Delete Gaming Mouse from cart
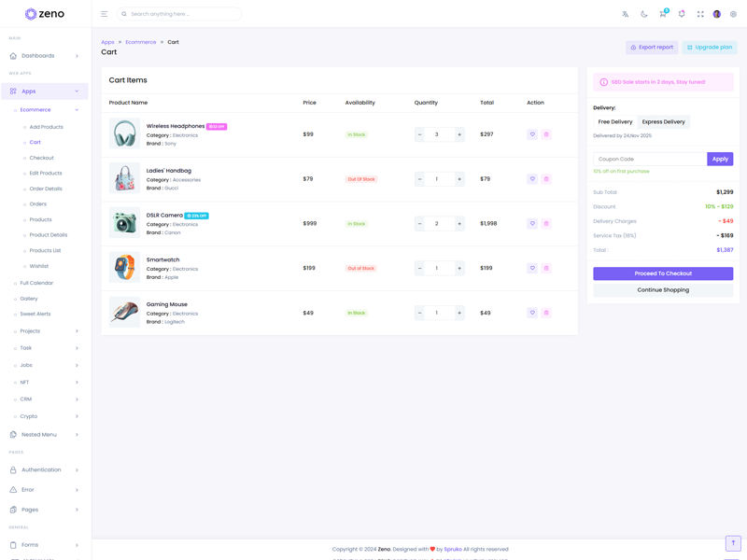 coord(546,313)
